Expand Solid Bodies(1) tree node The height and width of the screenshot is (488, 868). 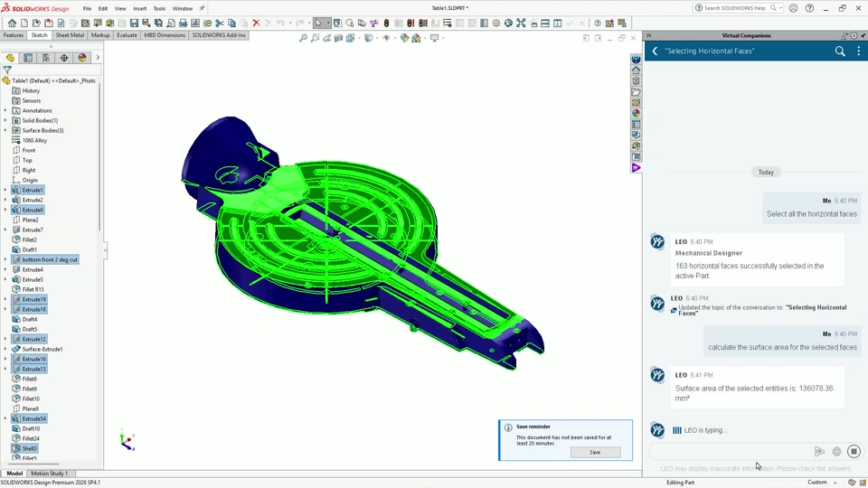(5, 120)
